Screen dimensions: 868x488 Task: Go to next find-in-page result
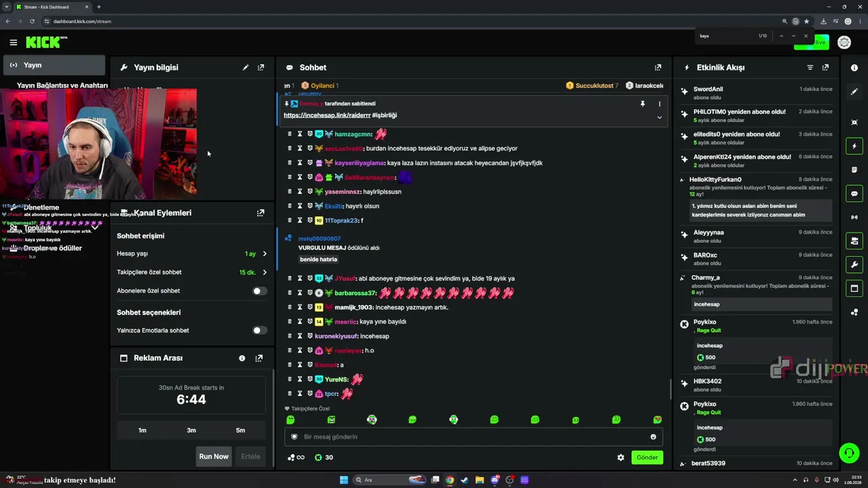click(793, 36)
